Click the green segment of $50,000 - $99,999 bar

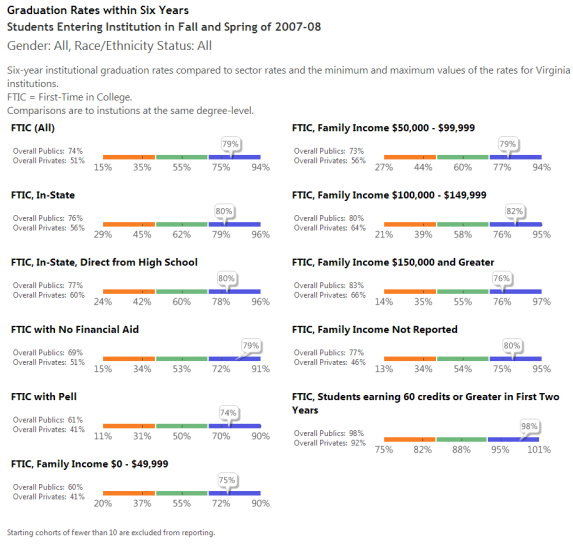click(463, 157)
